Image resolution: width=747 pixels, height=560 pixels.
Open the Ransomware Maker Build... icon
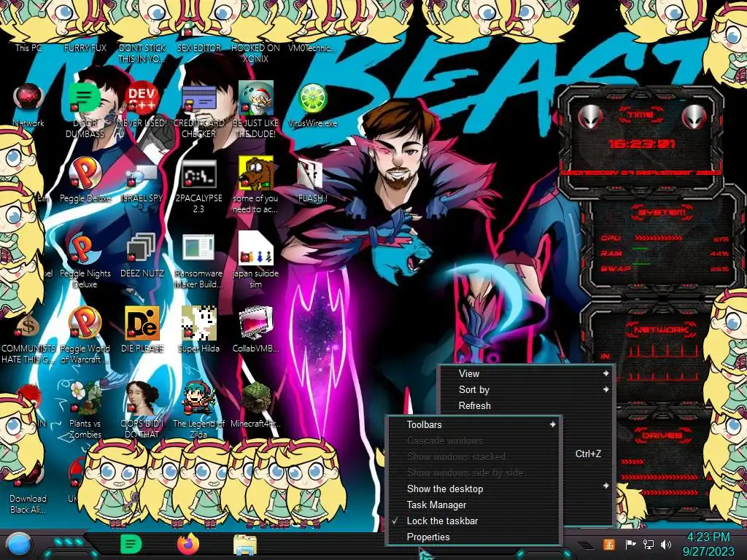[x=198, y=249]
